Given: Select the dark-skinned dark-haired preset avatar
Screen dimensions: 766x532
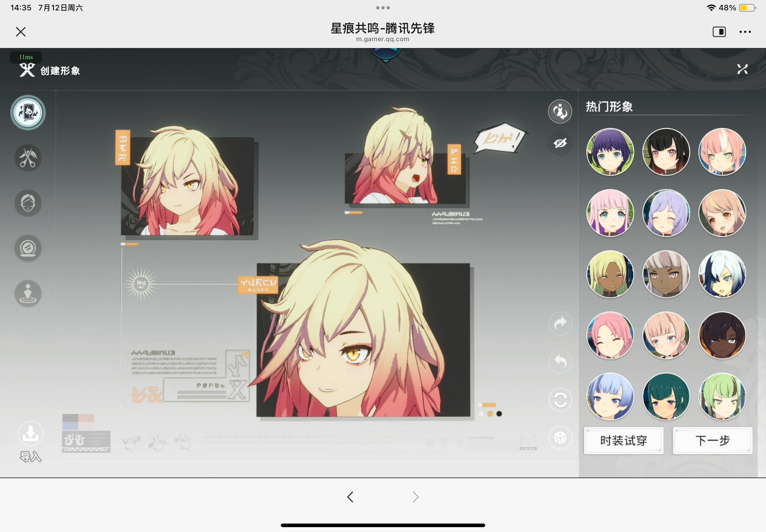Looking at the screenshot, I should [722, 335].
